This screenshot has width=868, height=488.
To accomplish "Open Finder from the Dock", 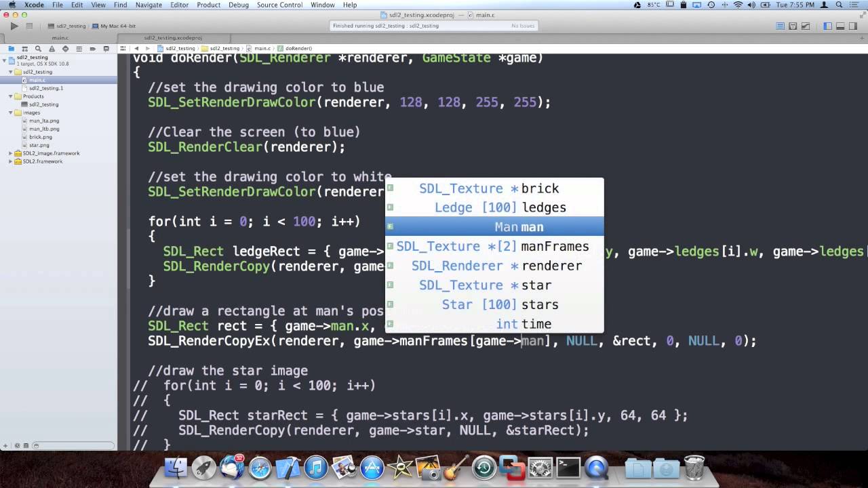I will coord(176,467).
